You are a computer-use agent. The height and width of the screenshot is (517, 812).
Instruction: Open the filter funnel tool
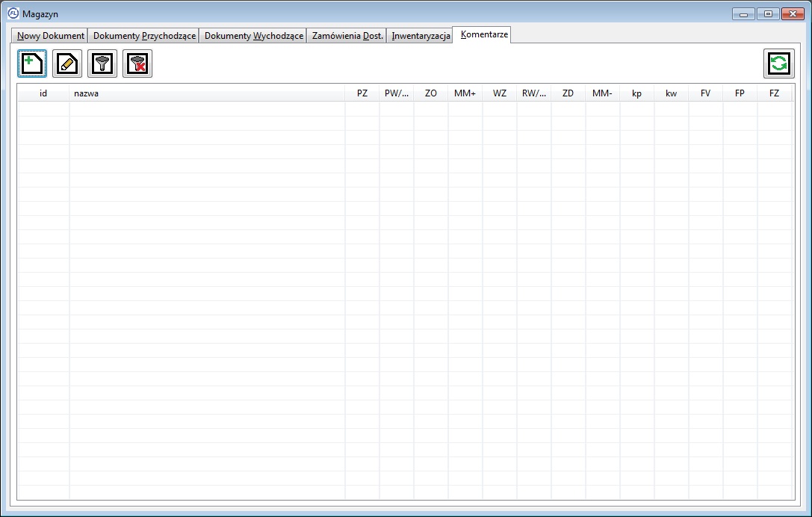[x=102, y=64]
